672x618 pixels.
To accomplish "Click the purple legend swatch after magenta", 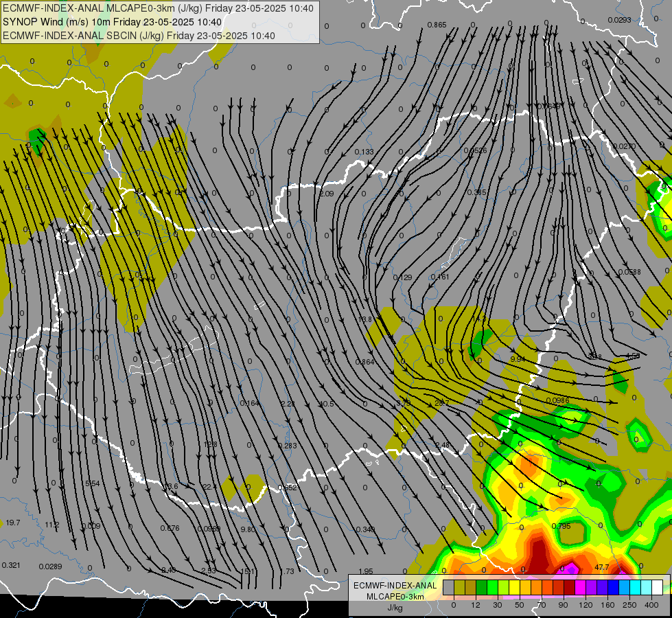I will tap(592, 587).
